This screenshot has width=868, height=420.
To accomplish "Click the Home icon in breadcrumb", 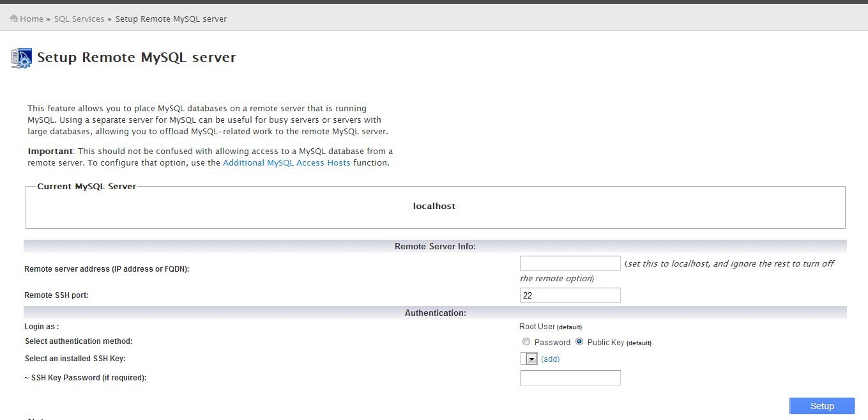I will pyautogui.click(x=14, y=19).
